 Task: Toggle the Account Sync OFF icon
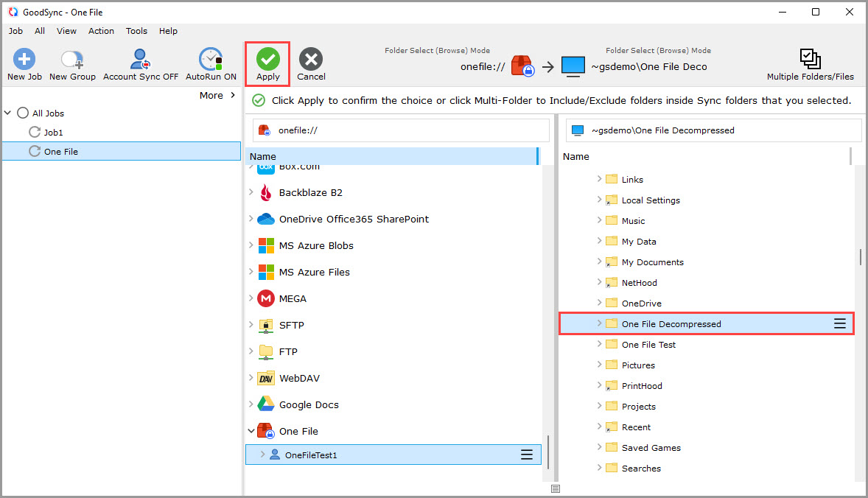click(140, 59)
